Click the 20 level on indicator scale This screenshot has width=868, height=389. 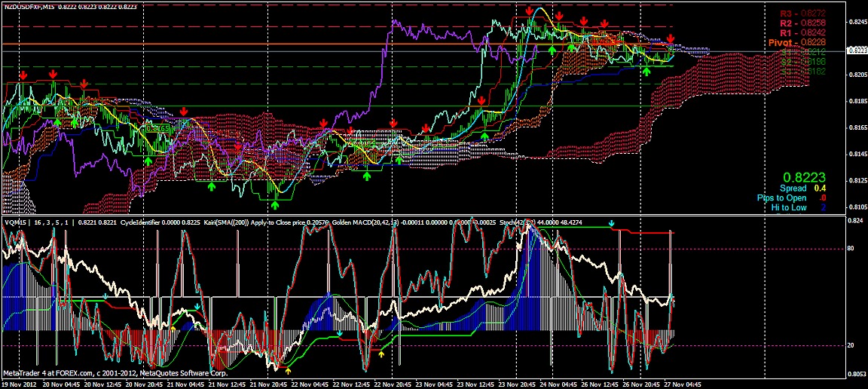852,346
